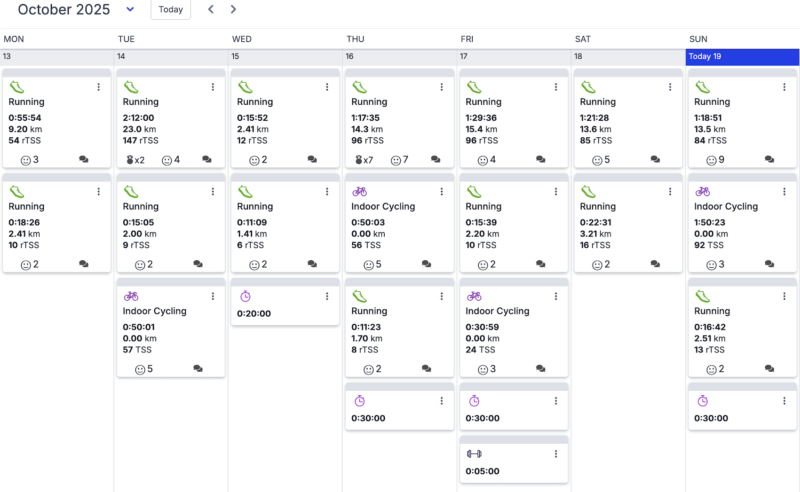Click the running shoe icon on Friday's 15.4 km run

pyautogui.click(x=474, y=87)
